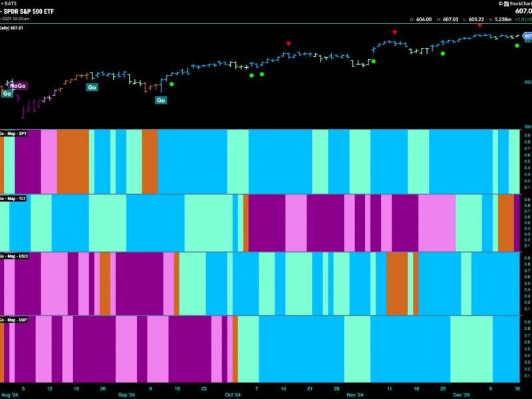
Task: Click the low value 605.22
Action: pyautogui.click(x=476, y=19)
